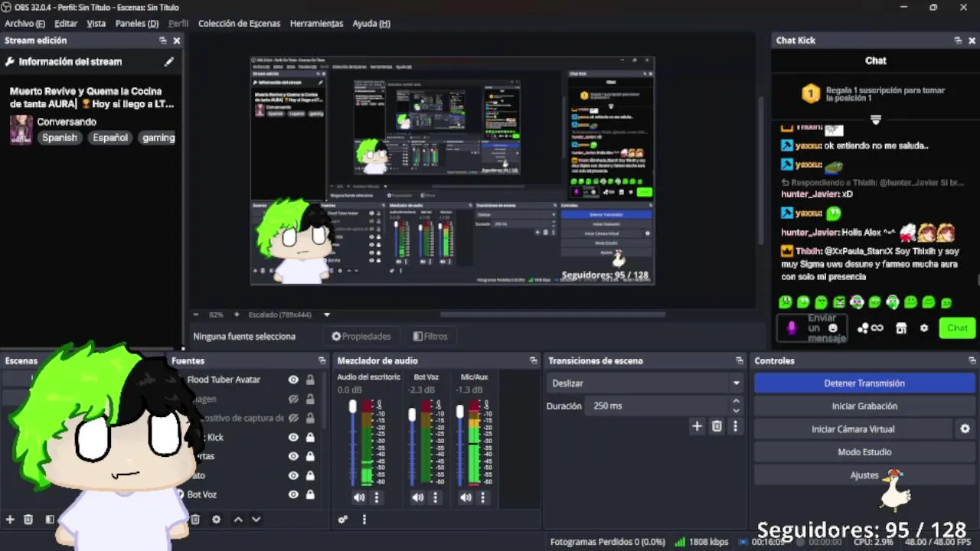Screen dimensions: 980x551
Task: Pop out the Stream edición dock
Action: coord(162,41)
